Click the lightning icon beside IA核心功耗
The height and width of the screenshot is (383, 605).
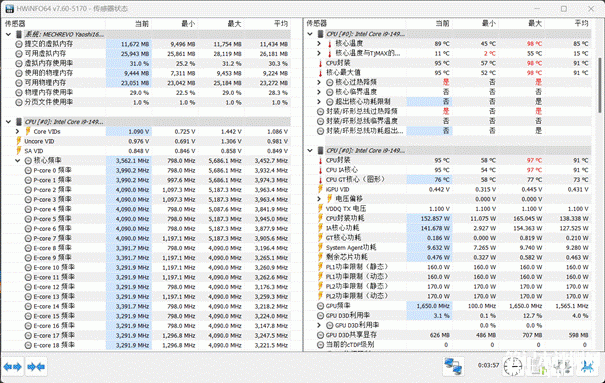point(320,228)
